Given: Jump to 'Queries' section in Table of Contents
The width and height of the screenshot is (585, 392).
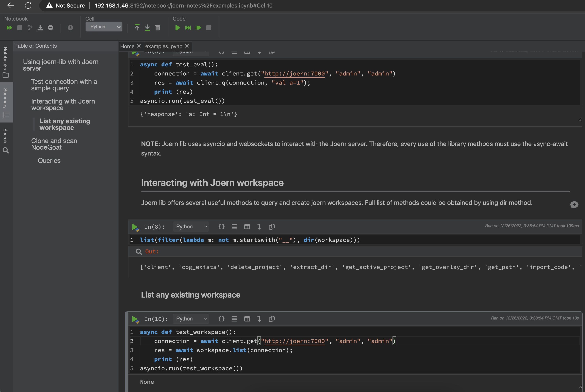Looking at the screenshot, I should (x=49, y=161).
